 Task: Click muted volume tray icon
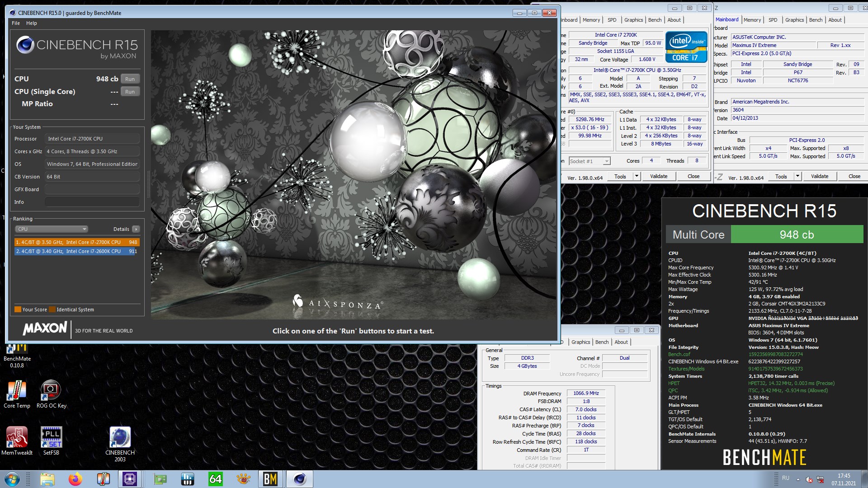click(x=809, y=479)
